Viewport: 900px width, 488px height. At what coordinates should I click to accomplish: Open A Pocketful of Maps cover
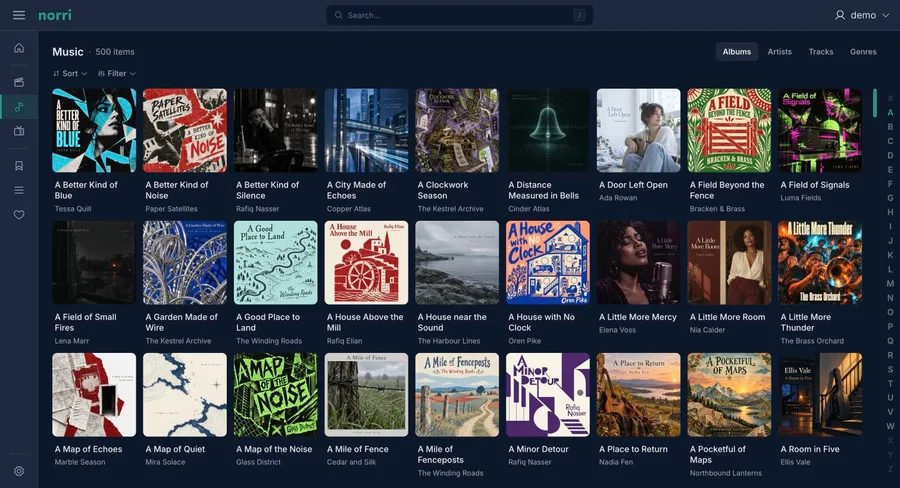(x=729, y=395)
